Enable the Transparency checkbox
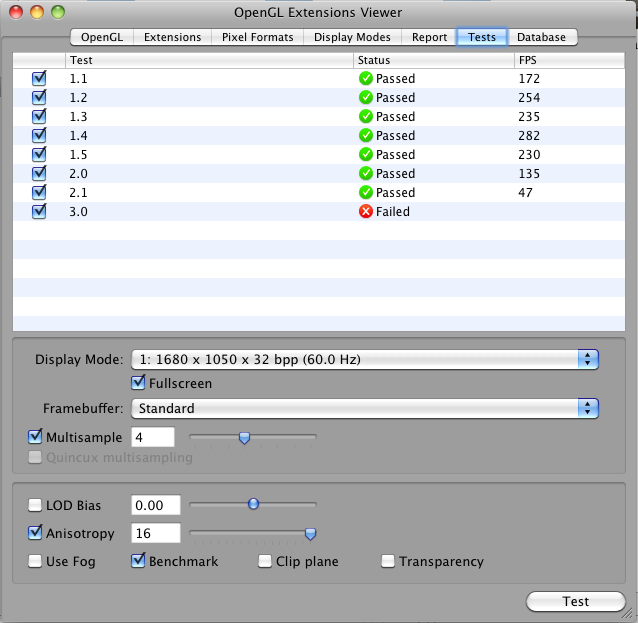 (x=388, y=561)
